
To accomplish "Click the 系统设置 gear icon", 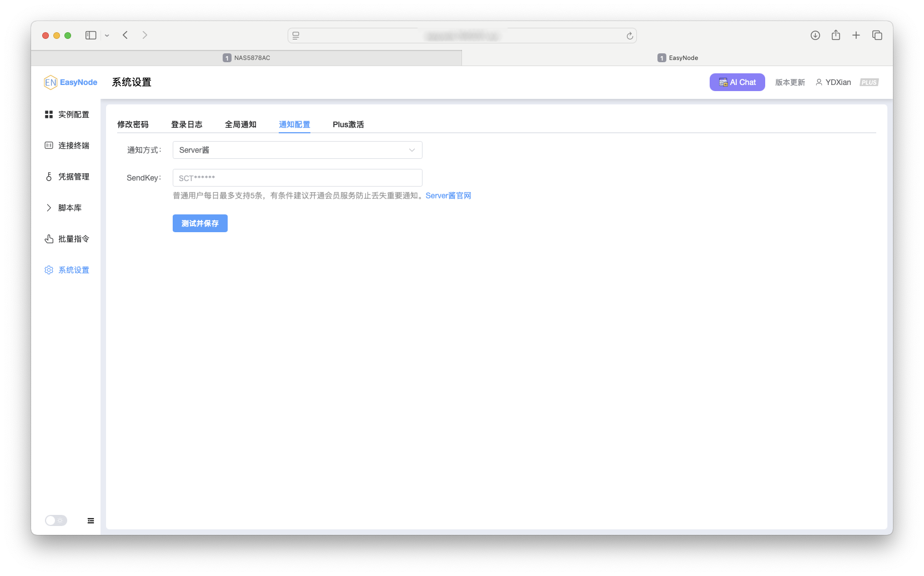I will tap(48, 269).
